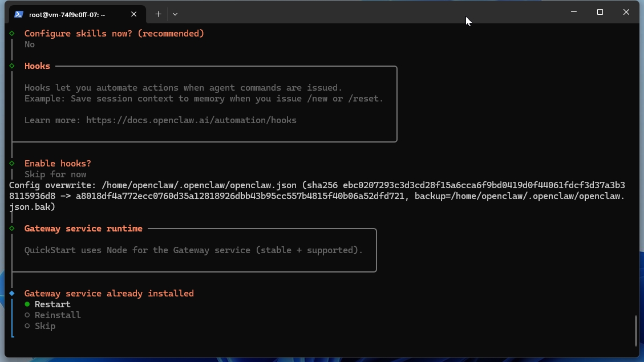
Task: Click the Skip for now answer text
Action: [x=55, y=174]
